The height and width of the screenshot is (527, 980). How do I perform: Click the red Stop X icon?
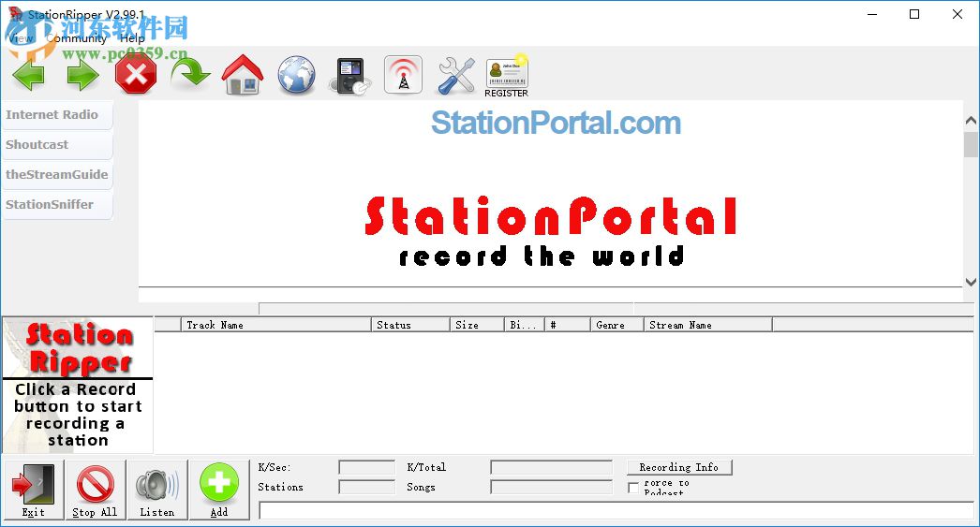(x=136, y=74)
